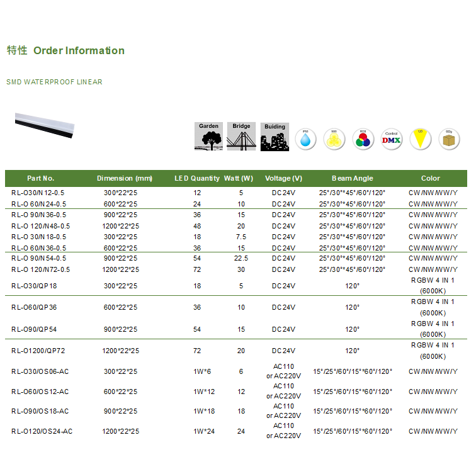Click the Color column header

coord(431,178)
